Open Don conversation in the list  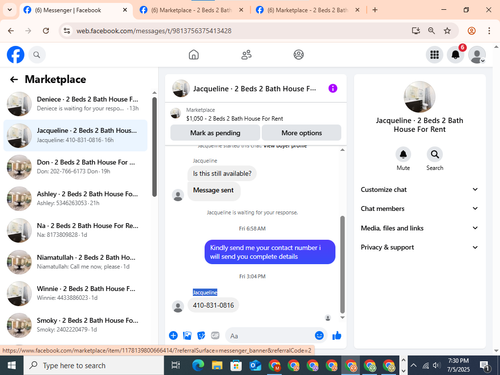[75, 167]
